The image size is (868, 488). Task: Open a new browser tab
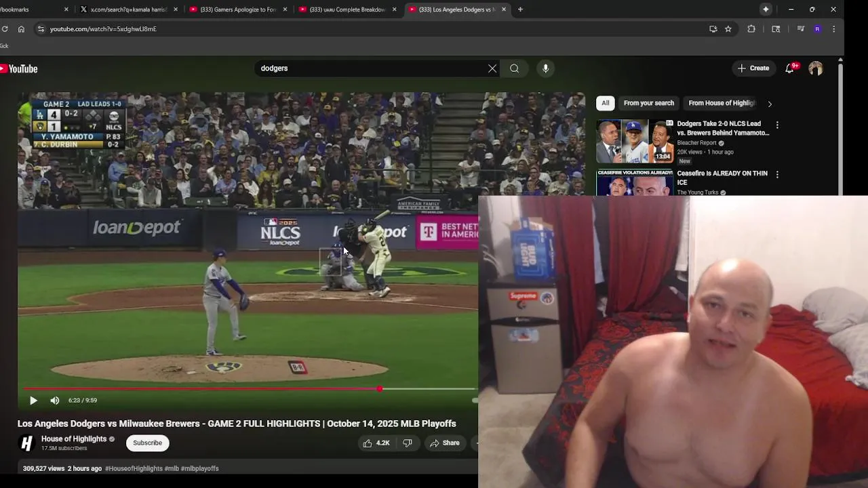520,9
